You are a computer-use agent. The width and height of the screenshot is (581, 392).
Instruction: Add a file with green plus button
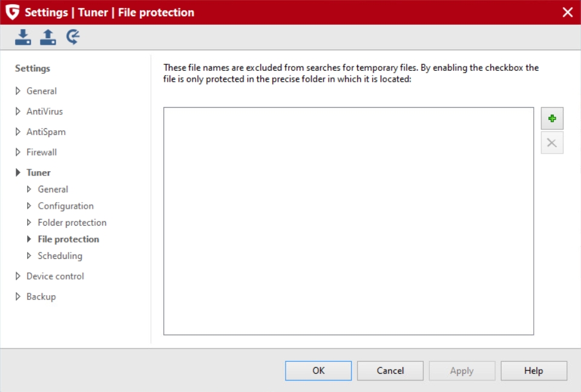pos(552,119)
